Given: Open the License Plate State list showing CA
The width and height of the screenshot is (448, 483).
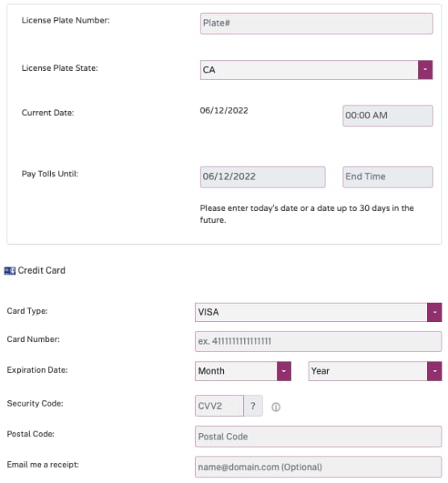Looking at the screenshot, I should [x=317, y=70].
